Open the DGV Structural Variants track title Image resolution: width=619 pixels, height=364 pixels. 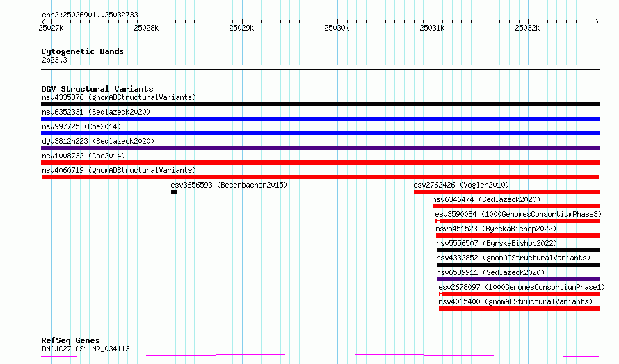[x=97, y=89]
